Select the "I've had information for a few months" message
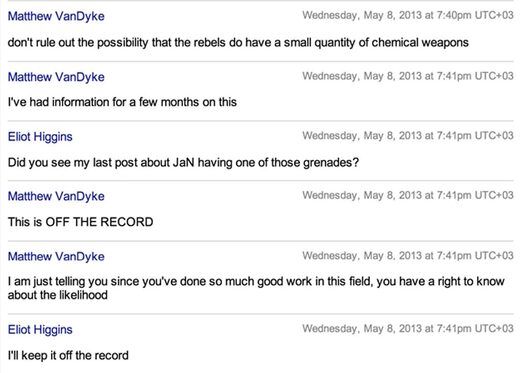Viewport: 520px width, 373px height. (122, 102)
